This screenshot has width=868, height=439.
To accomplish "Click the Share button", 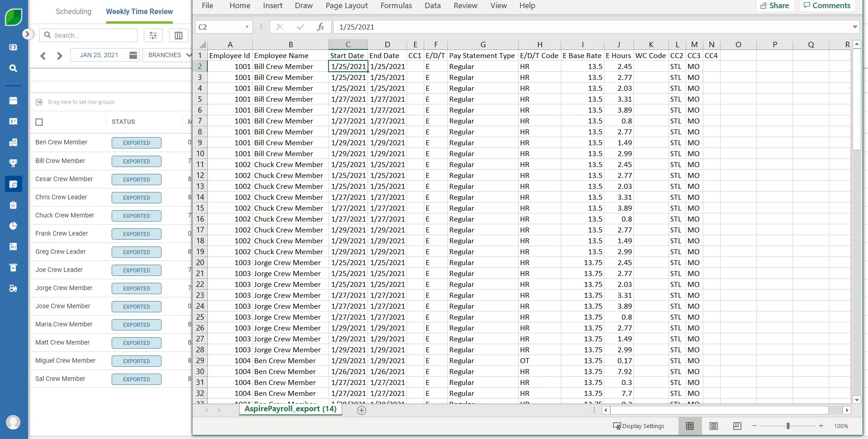I will pos(775,6).
